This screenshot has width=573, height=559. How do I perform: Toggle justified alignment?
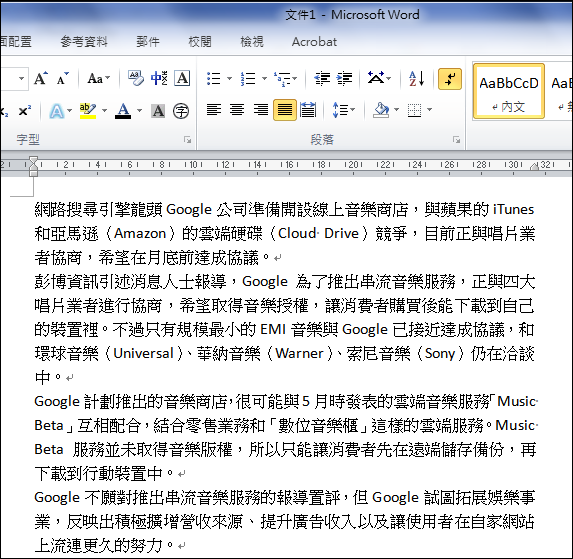pos(285,110)
